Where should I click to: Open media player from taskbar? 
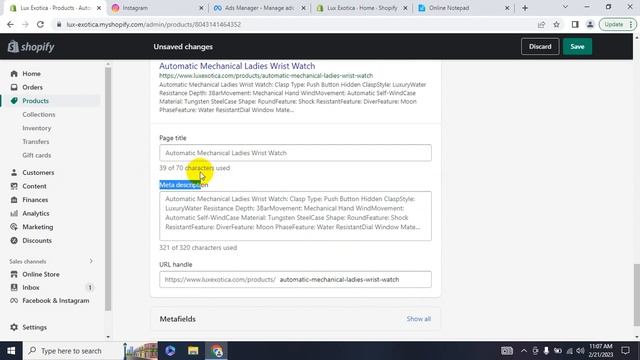[170, 351]
